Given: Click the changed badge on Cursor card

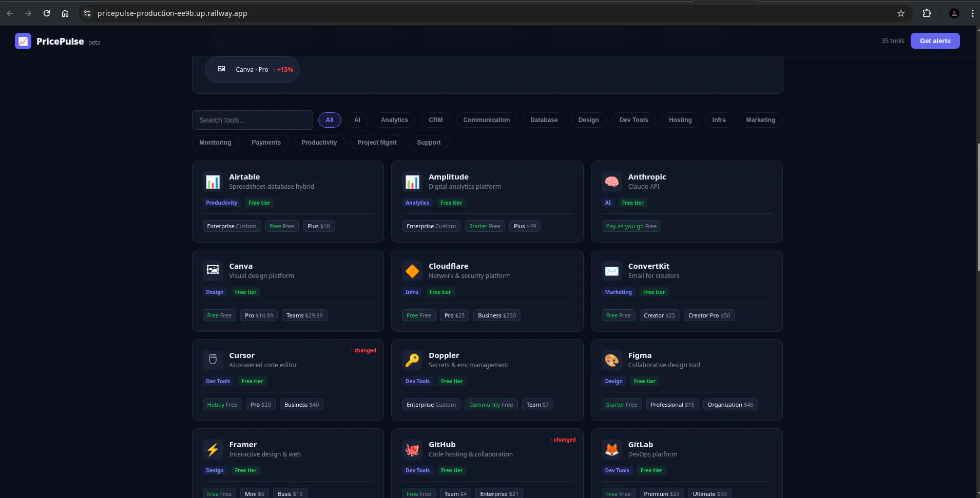Looking at the screenshot, I should (363, 351).
